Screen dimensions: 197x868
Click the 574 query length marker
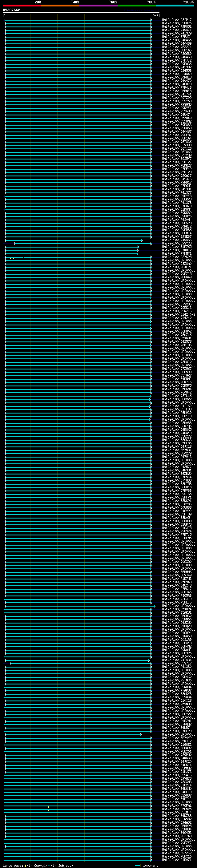[155, 15]
